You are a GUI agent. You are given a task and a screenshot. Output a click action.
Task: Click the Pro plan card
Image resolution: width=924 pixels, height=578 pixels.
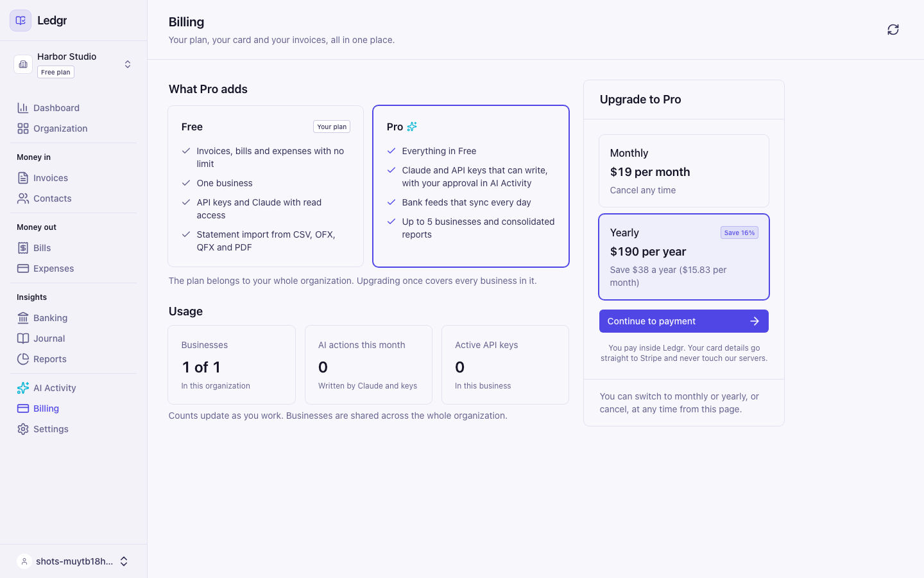(x=471, y=186)
